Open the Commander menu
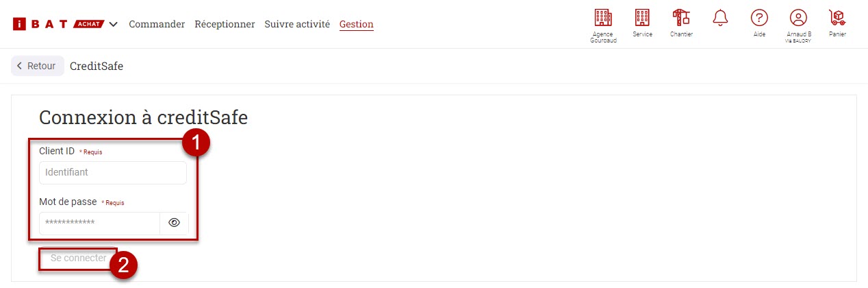 point(157,24)
